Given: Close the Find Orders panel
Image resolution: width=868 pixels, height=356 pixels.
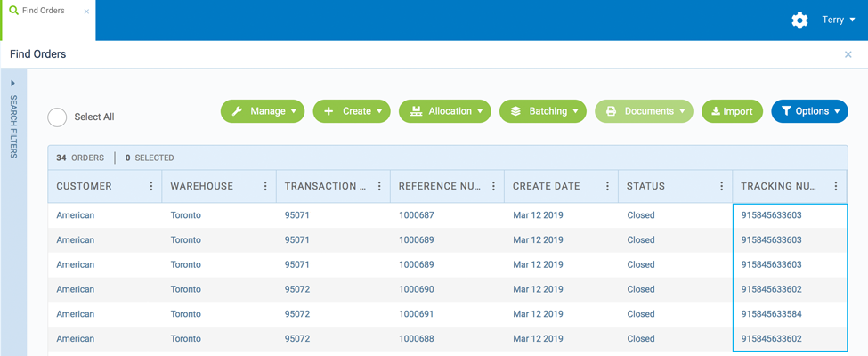Looking at the screenshot, I should pos(848,54).
